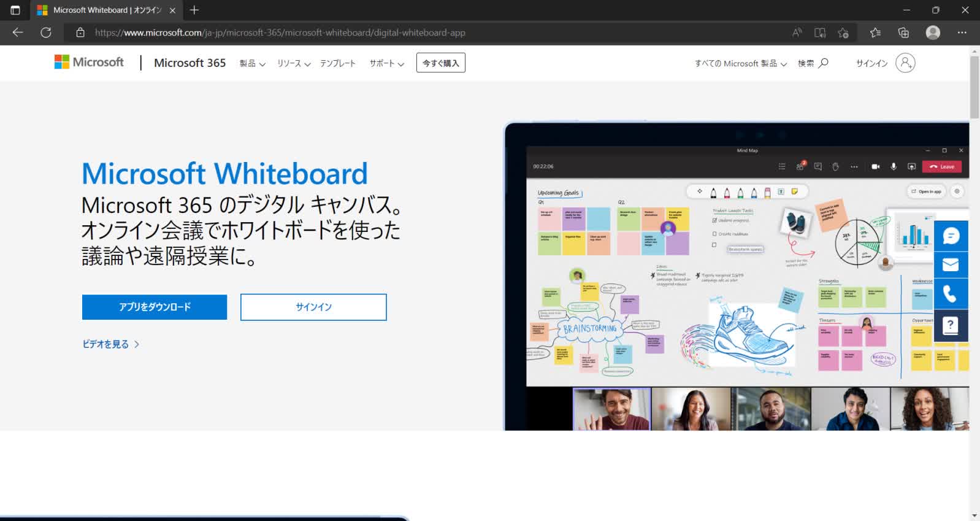This screenshot has width=980, height=521.
Task: Open the Microsoft 365 home link
Action: click(x=189, y=63)
